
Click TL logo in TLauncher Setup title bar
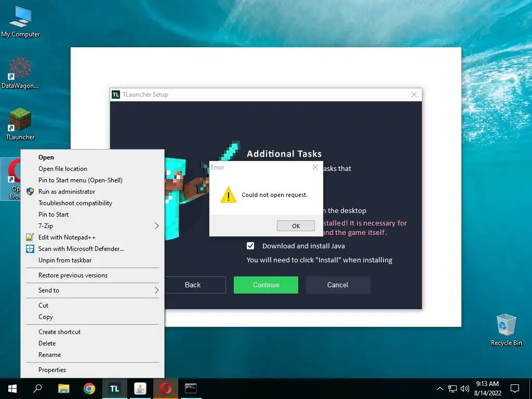(x=116, y=95)
